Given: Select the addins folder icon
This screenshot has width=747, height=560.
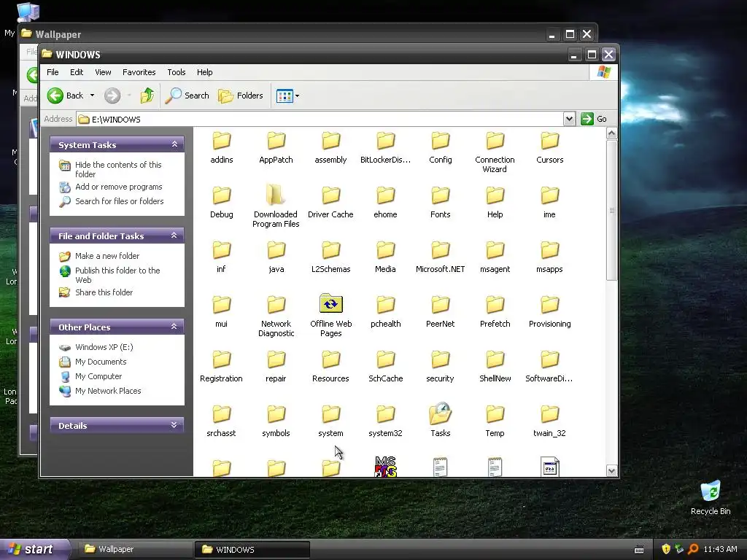Looking at the screenshot, I should click(x=222, y=141).
